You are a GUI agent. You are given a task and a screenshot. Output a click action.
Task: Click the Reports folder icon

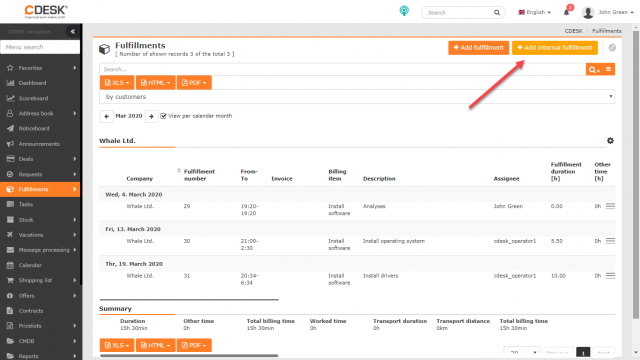[10, 356]
